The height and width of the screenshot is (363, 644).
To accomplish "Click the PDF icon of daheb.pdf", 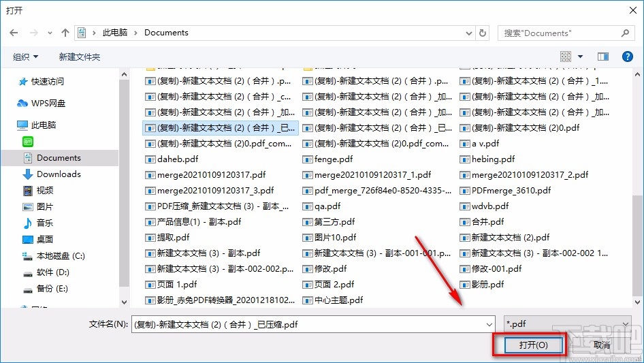I will [150, 159].
